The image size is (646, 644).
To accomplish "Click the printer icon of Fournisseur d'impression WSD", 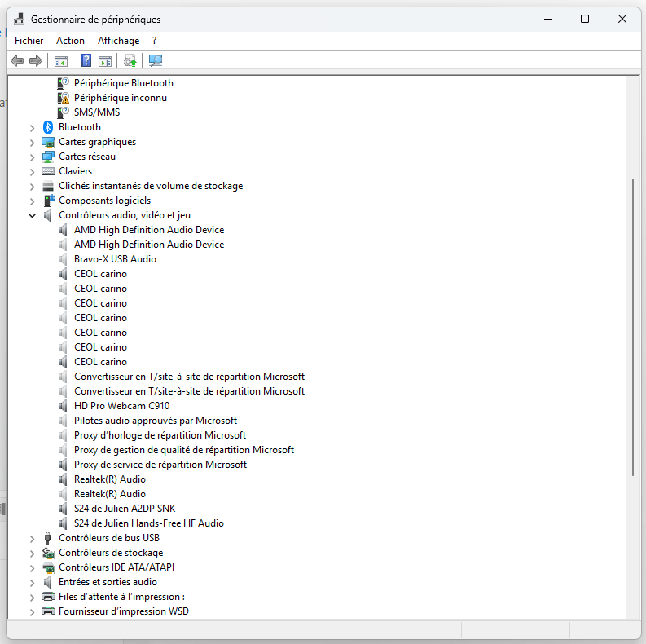I will click(x=48, y=611).
